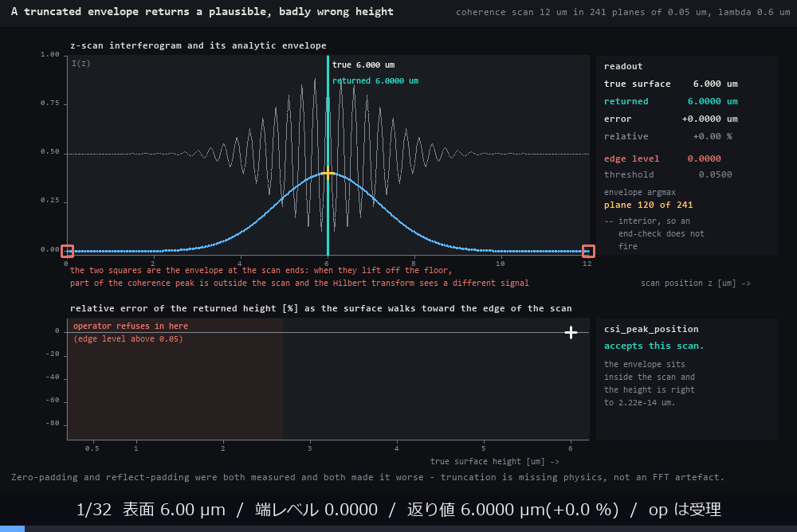Click the "the envelope sits inside the scan" description
This screenshot has height=532, width=797.
[649, 383]
